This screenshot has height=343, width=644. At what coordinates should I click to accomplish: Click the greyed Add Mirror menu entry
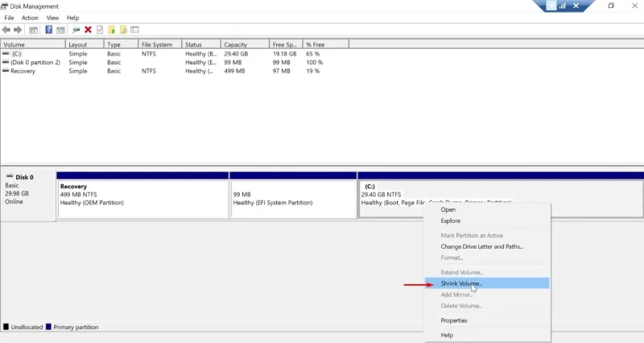point(487,295)
